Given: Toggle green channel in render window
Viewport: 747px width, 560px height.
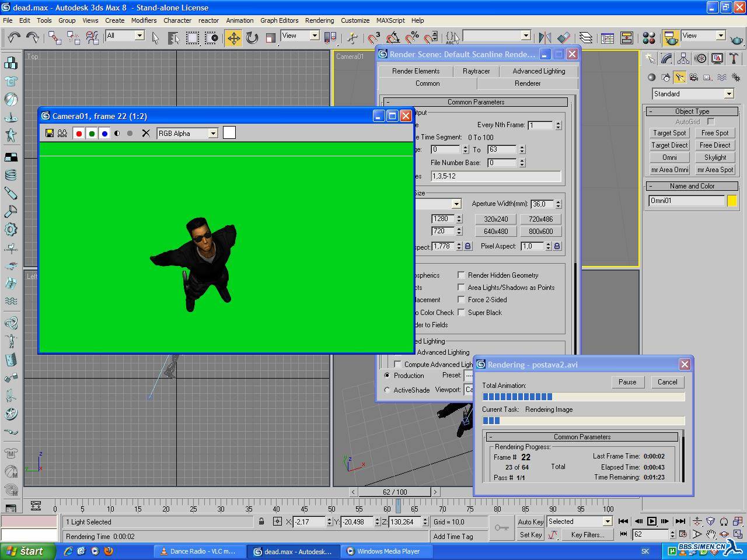Looking at the screenshot, I should (92, 134).
